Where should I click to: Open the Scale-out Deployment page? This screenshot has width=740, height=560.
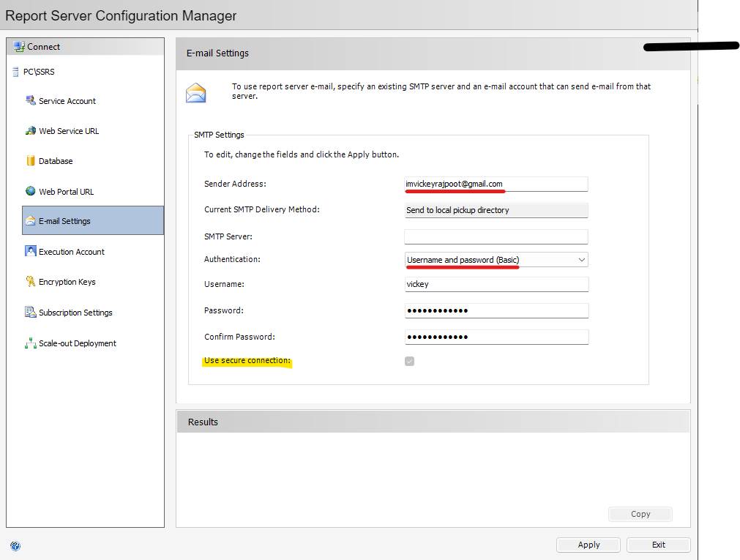[78, 343]
